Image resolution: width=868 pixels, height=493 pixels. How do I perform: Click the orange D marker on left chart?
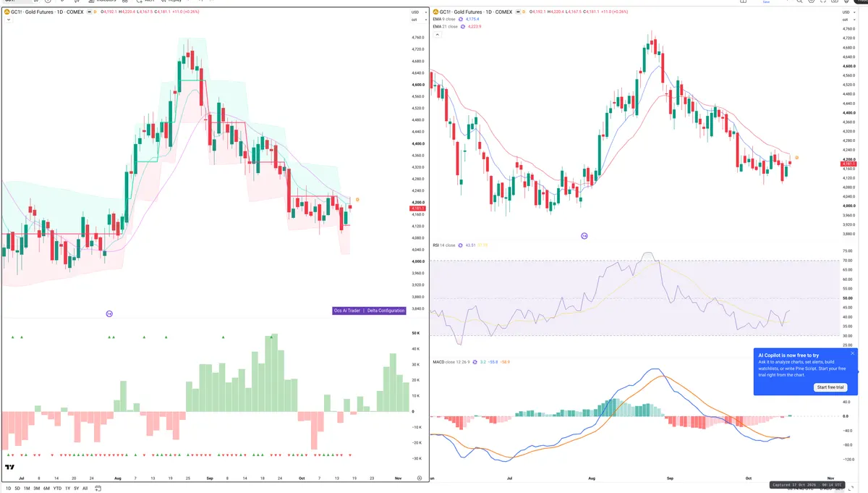357,199
